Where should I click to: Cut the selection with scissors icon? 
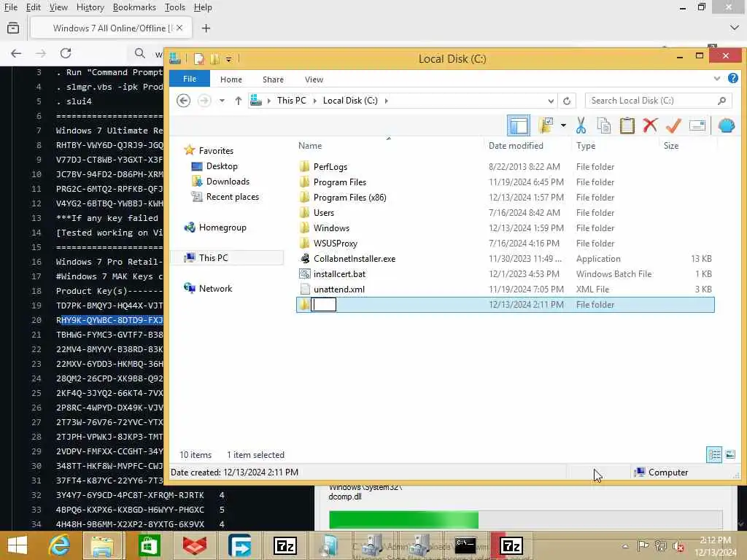coord(581,125)
